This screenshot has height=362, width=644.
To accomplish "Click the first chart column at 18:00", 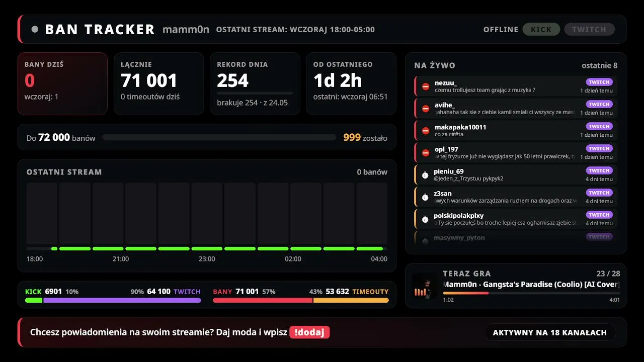I will tap(42, 214).
